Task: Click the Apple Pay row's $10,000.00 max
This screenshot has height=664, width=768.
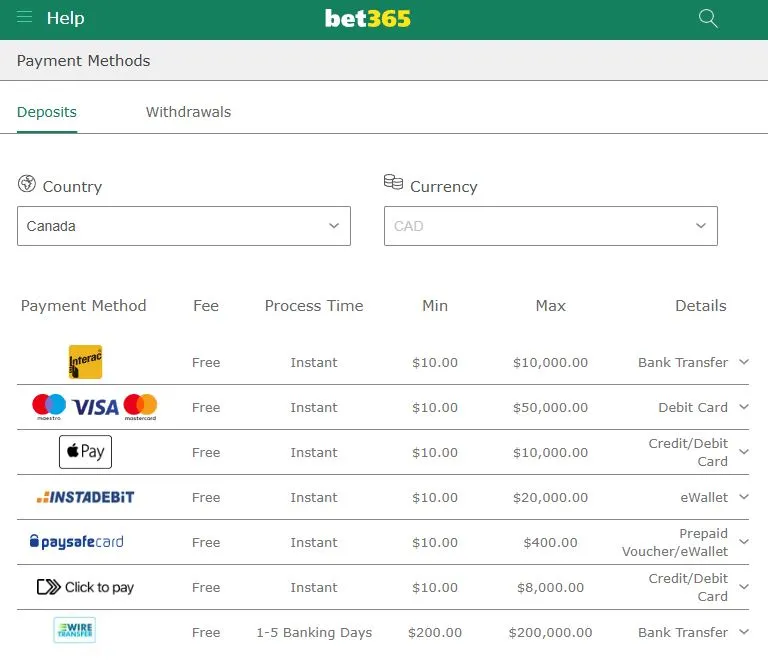Action: [x=551, y=452]
